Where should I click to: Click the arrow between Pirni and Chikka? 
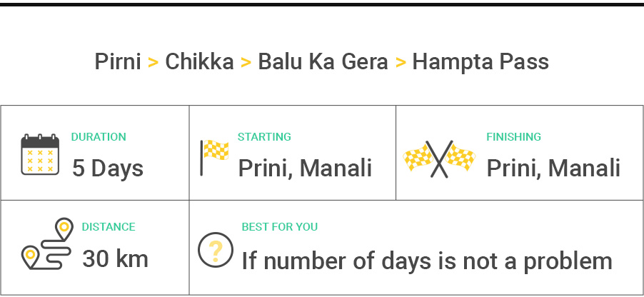click(x=153, y=62)
